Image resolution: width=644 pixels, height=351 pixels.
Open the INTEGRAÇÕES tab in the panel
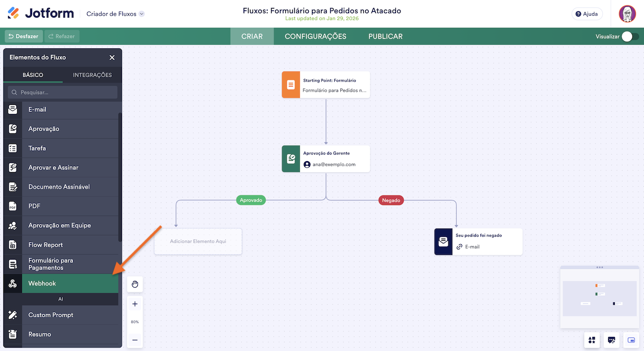point(92,75)
